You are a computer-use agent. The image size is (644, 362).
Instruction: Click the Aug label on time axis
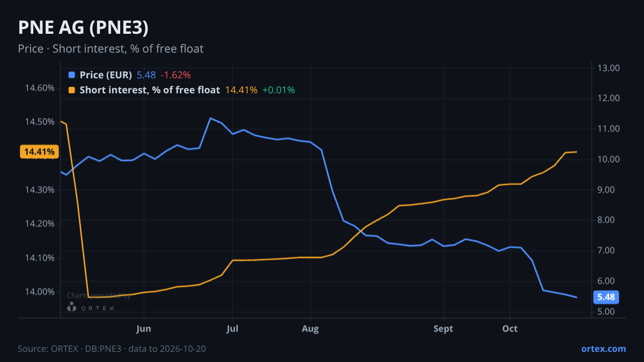(310, 329)
